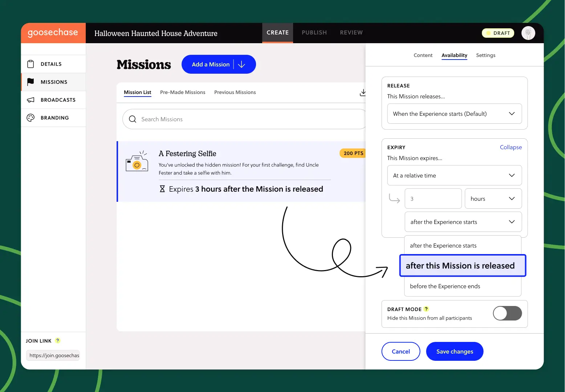The width and height of the screenshot is (565, 392).
Task: Click the Cancel button
Action: [401, 351]
